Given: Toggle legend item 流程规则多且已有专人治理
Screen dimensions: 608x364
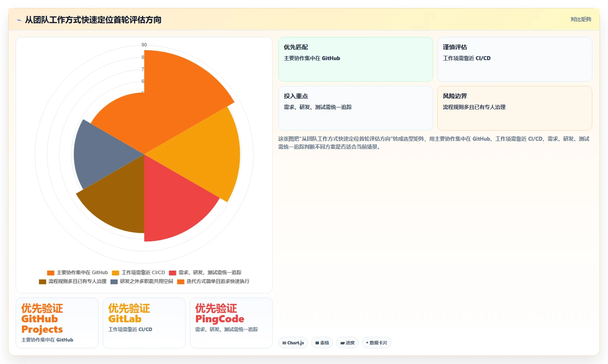Looking at the screenshot, I should coord(73,281).
